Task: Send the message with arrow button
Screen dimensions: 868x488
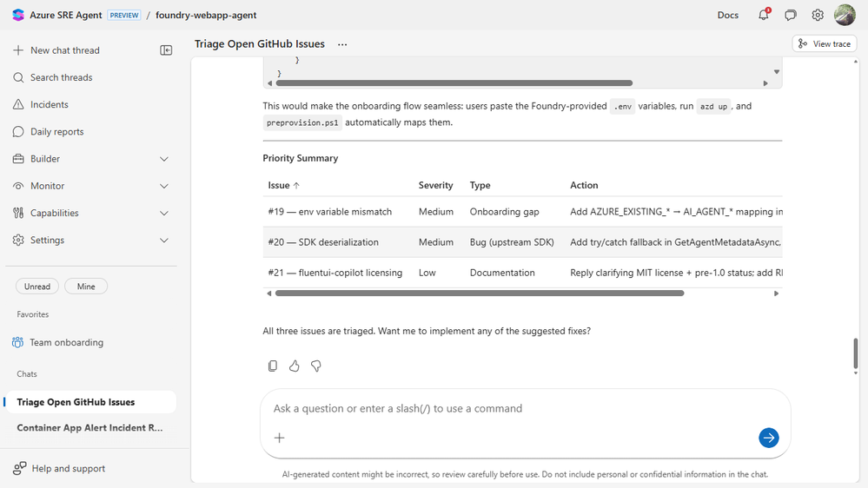Action: tap(768, 438)
